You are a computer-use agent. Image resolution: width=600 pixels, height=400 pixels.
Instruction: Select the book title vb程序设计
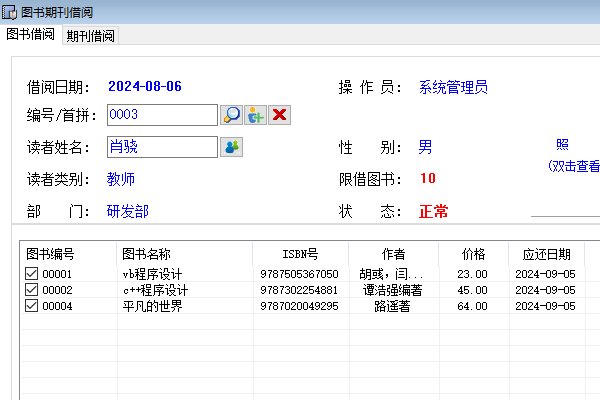click(152, 274)
